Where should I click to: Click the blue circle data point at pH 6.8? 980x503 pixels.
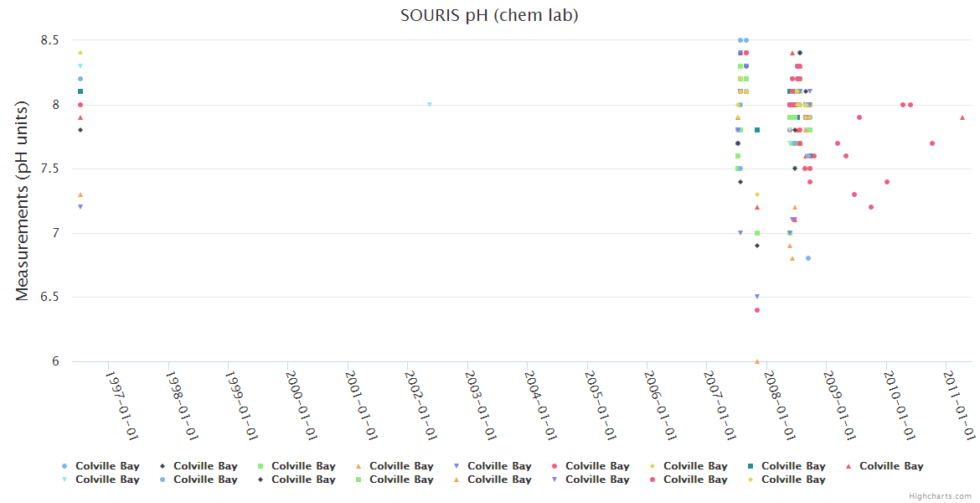(808, 258)
